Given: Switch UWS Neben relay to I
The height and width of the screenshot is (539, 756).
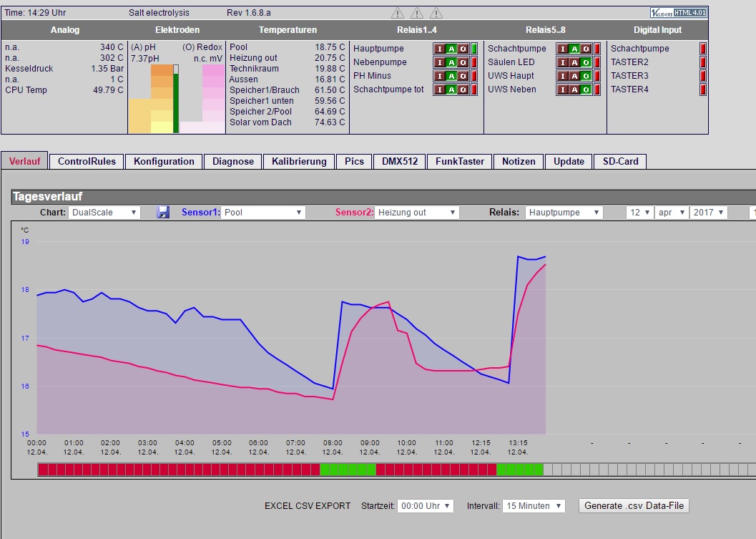Looking at the screenshot, I should point(562,89).
